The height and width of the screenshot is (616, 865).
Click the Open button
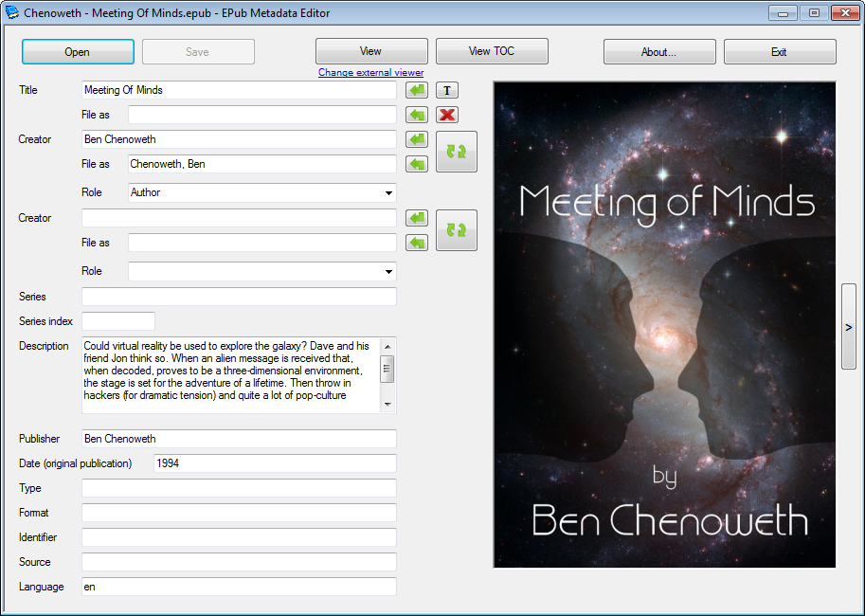tap(78, 52)
